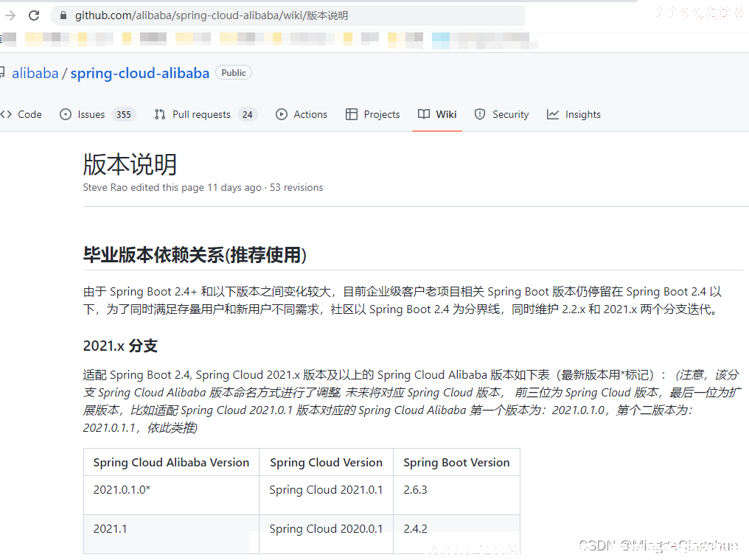Click the Insights graph icon
The height and width of the screenshot is (560, 749).
tap(553, 114)
